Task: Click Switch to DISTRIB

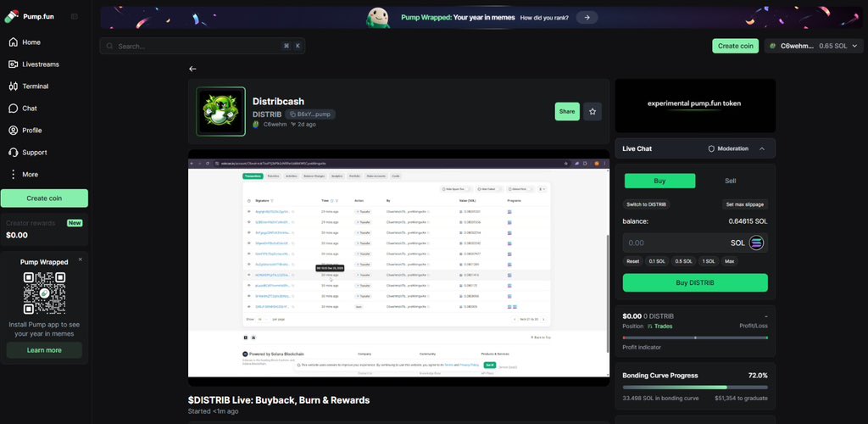Action: [646, 204]
